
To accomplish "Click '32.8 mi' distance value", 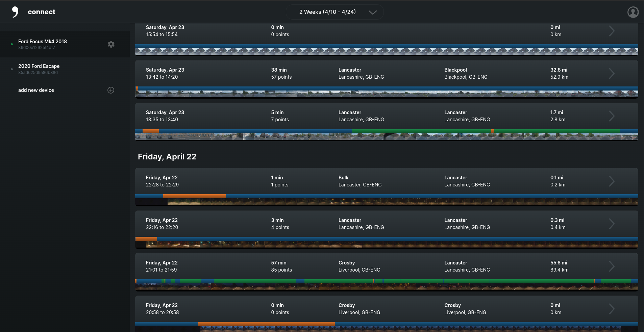I will (559, 70).
